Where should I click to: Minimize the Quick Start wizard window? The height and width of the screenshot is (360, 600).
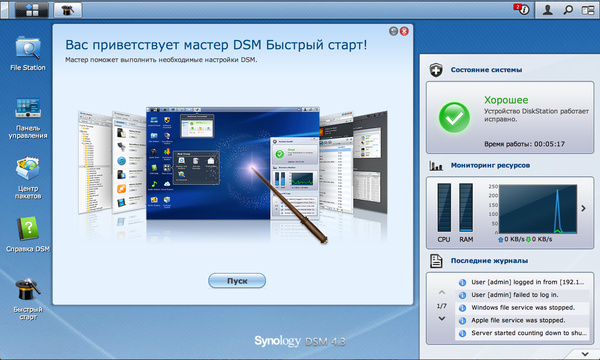pos(393,31)
